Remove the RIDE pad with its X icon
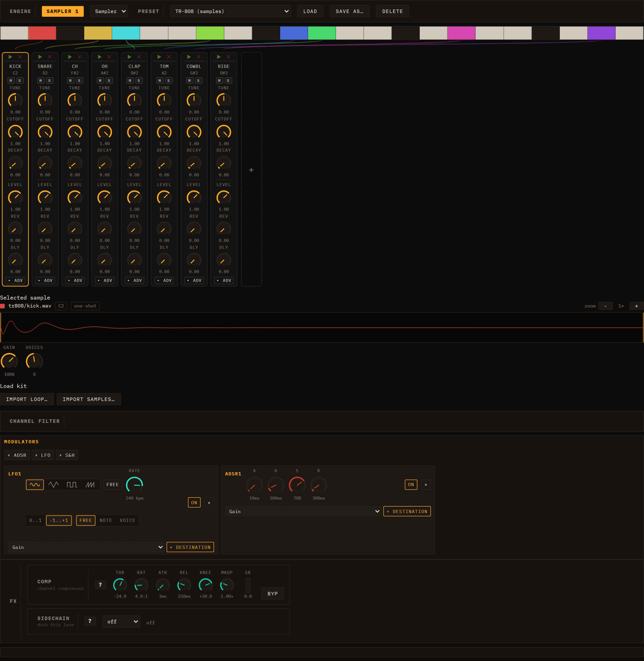Screen dimensions: 644x661 point(228,57)
